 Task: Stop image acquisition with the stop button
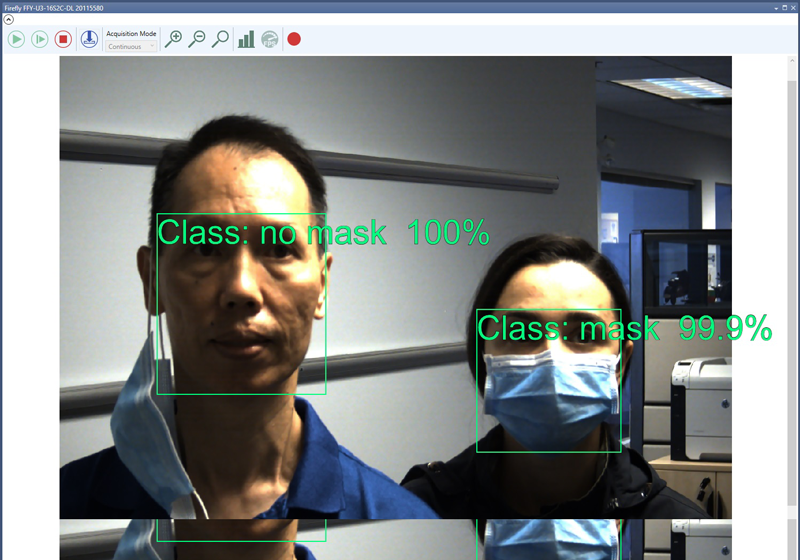point(63,39)
